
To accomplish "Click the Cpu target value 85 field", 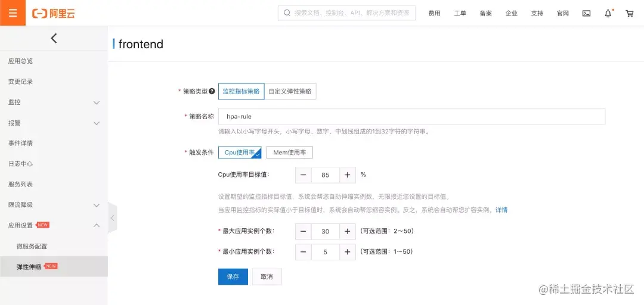I will tap(326, 175).
